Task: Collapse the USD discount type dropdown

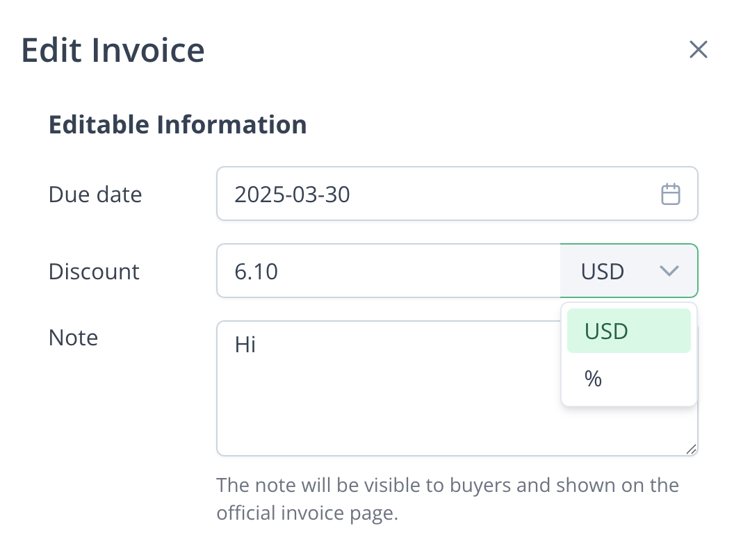Action: tap(629, 271)
